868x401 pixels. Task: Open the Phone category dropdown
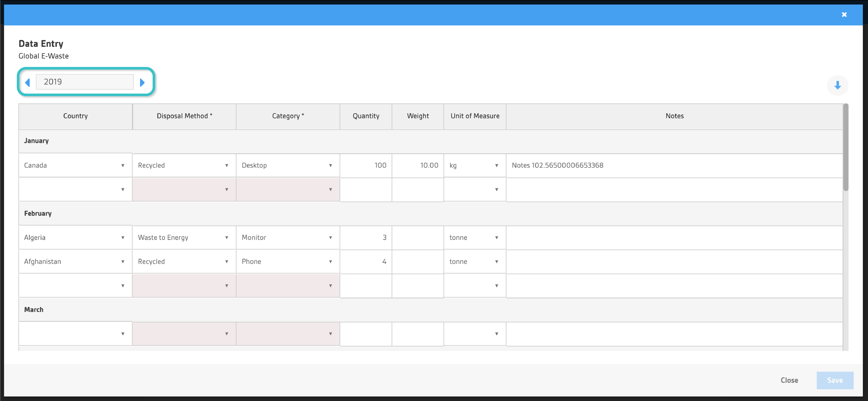tap(288, 261)
